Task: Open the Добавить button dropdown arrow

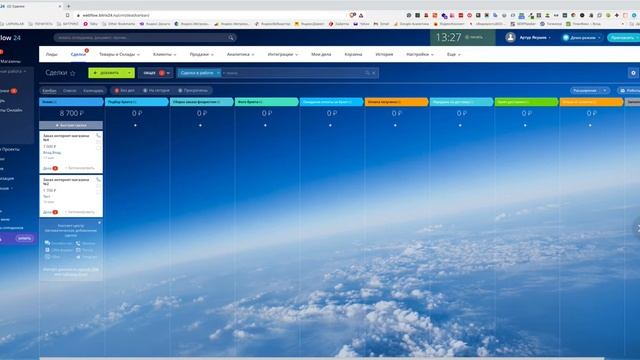Action: (129, 73)
